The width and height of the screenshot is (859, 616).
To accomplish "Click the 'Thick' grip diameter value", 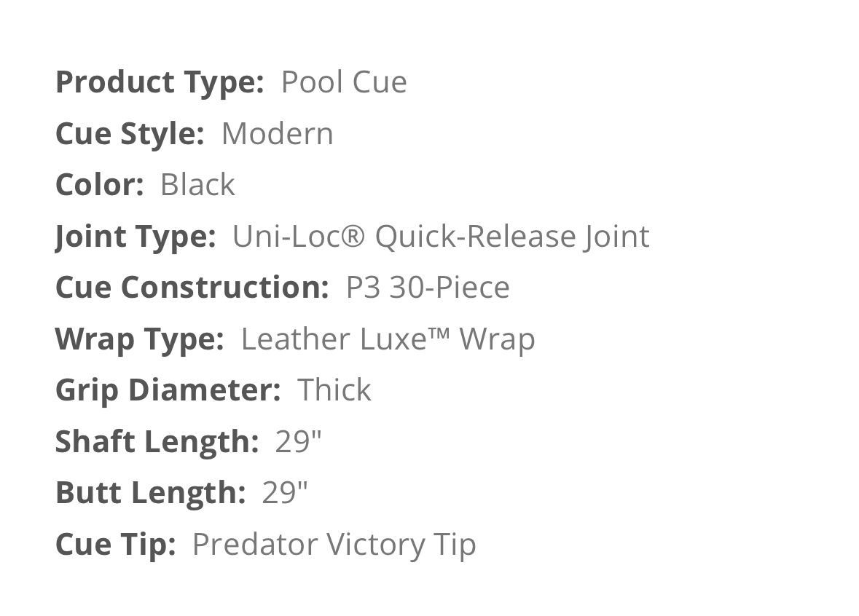I will coord(334,390).
